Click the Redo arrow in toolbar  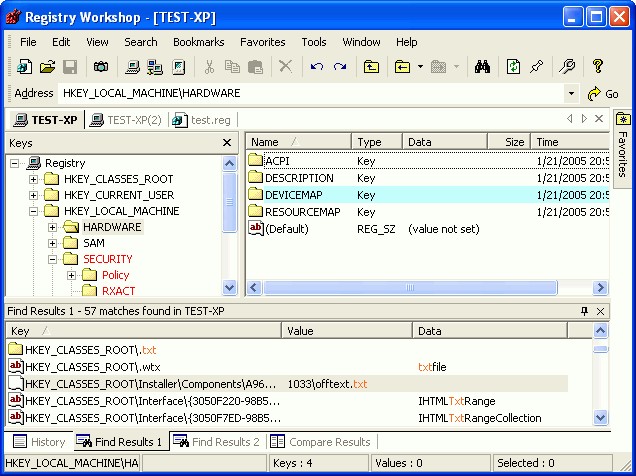(340, 67)
